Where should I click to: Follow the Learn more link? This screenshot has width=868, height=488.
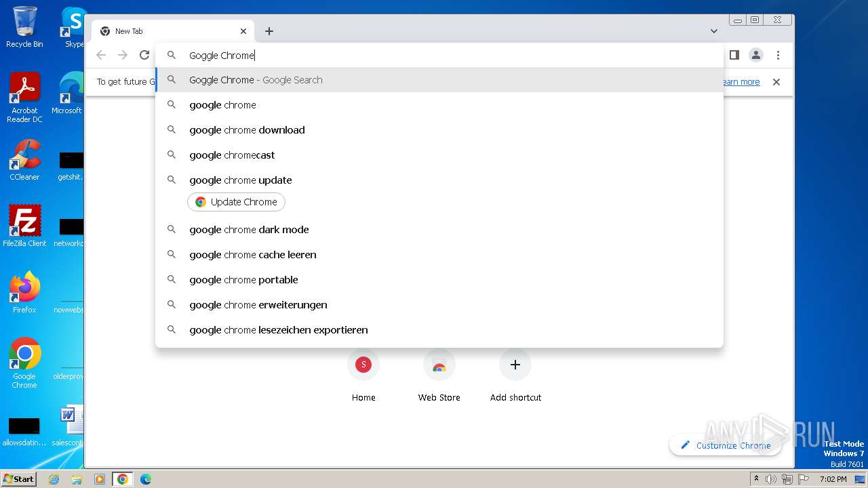[x=741, y=82]
